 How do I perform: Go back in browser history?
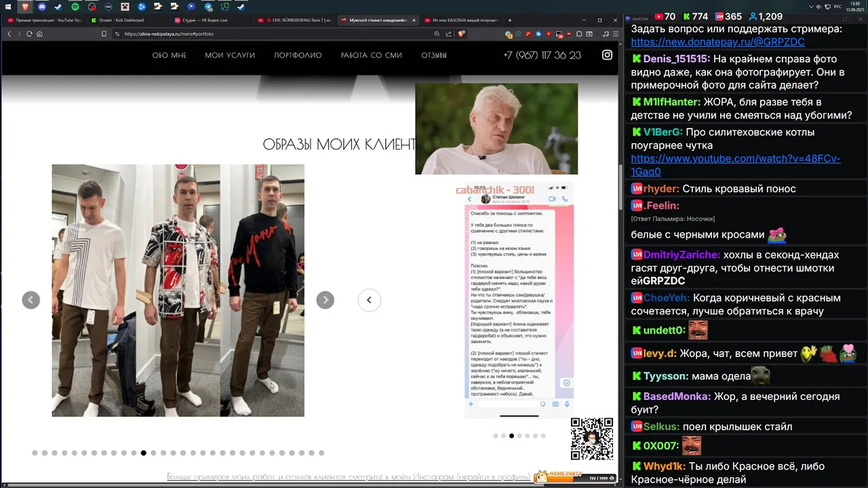pos(9,34)
